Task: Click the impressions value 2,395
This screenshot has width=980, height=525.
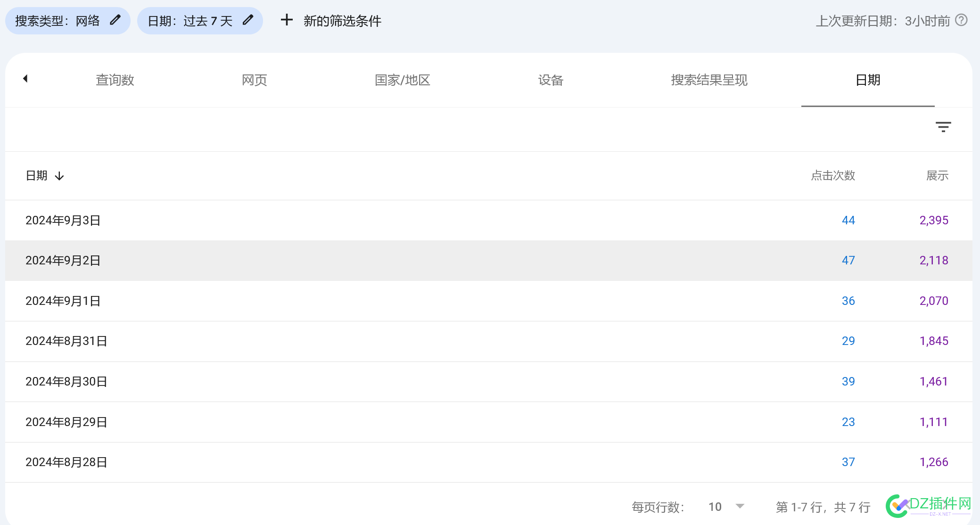Action: pyautogui.click(x=934, y=221)
